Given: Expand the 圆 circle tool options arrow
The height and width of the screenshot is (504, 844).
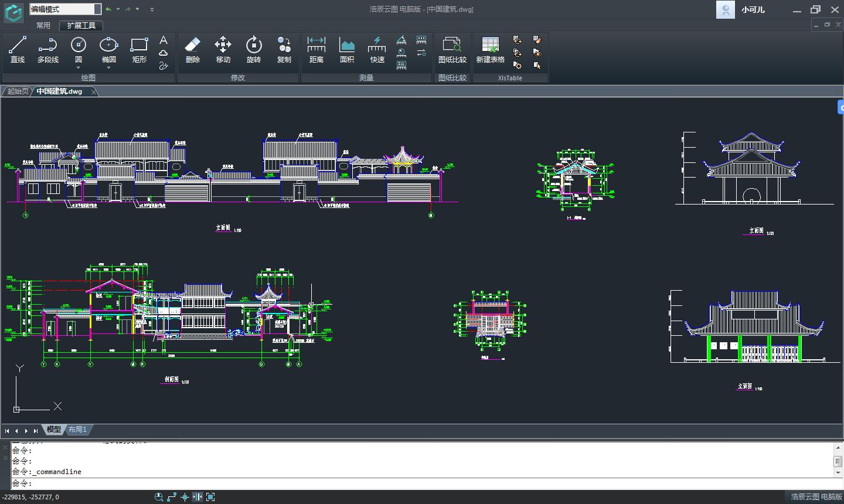Looking at the screenshot, I should pyautogui.click(x=79, y=67).
